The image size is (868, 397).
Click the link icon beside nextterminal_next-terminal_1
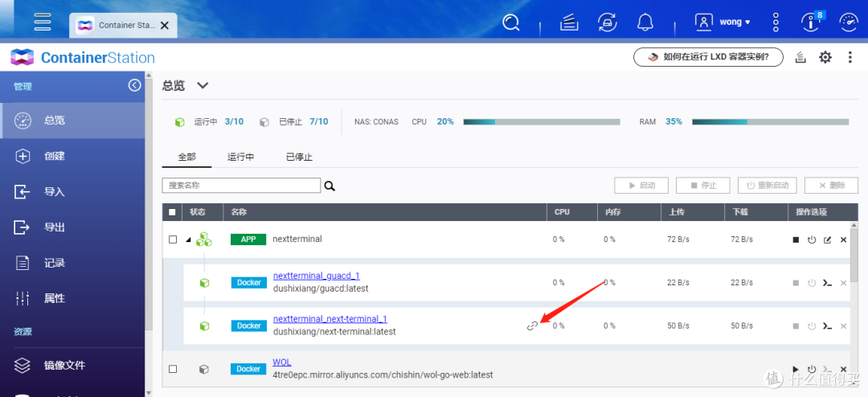532,325
